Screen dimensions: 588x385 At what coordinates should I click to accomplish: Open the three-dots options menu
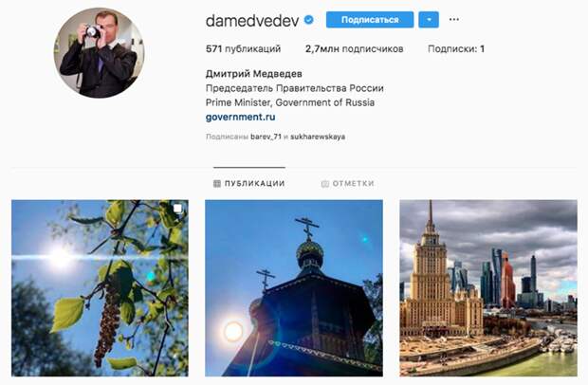point(453,20)
